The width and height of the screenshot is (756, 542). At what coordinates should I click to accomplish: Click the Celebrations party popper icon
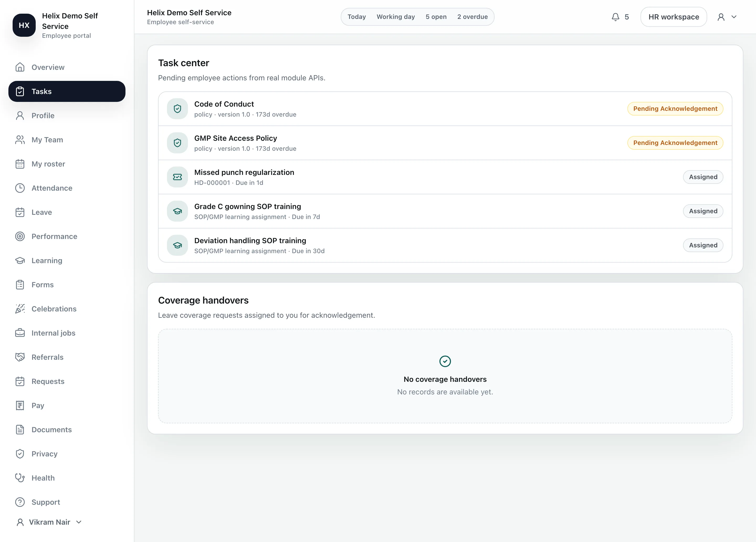click(20, 309)
